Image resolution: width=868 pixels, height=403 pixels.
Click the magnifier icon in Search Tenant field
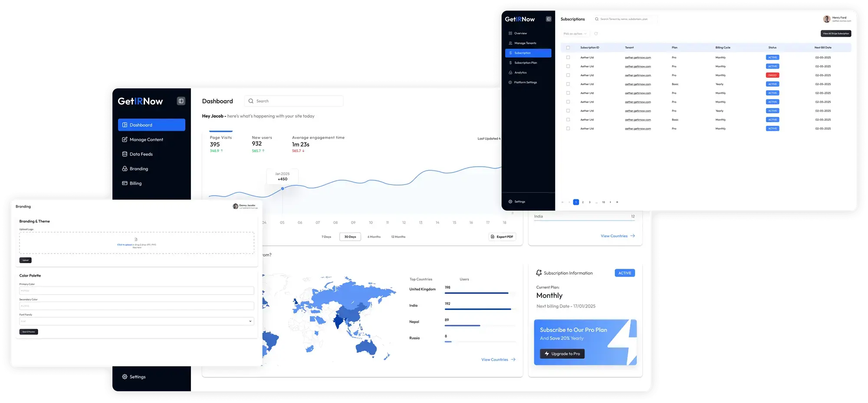tap(597, 19)
